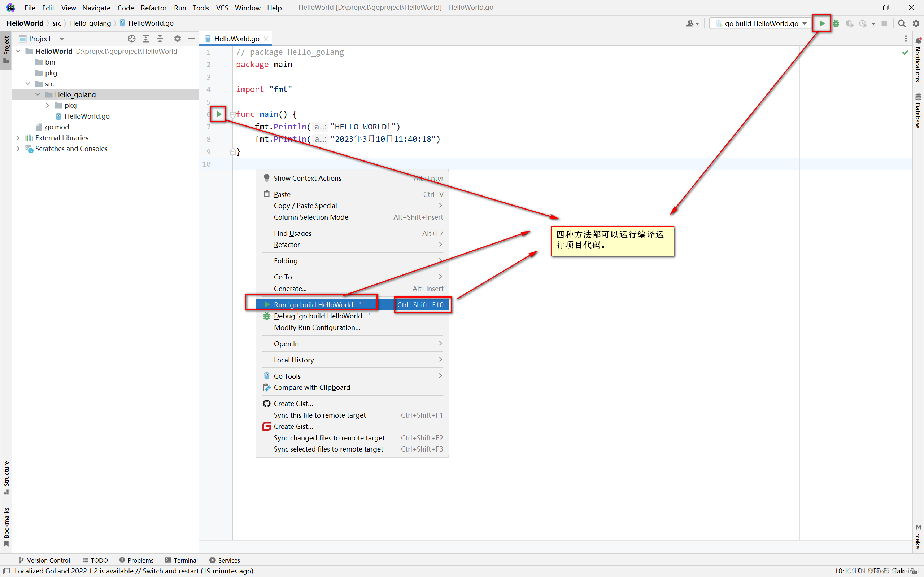The height and width of the screenshot is (577, 924).
Task: Toggle the Structure tool window
Action: 6,477
